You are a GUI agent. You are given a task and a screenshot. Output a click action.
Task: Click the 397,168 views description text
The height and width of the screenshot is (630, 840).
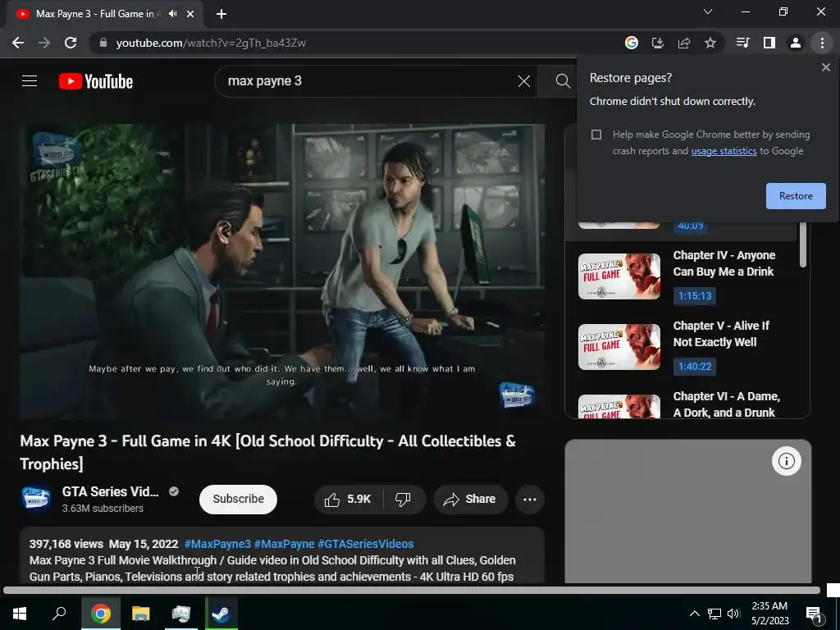click(x=66, y=544)
